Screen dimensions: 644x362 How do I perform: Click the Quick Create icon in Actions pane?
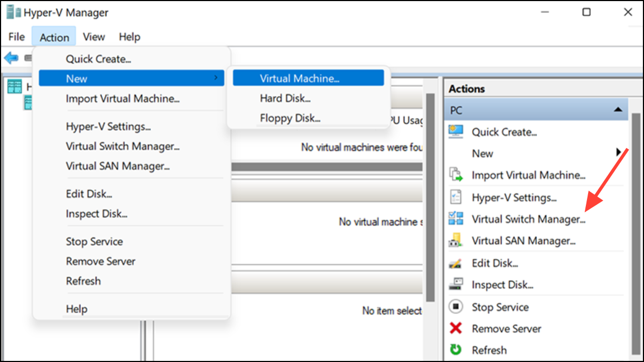click(x=456, y=132)
